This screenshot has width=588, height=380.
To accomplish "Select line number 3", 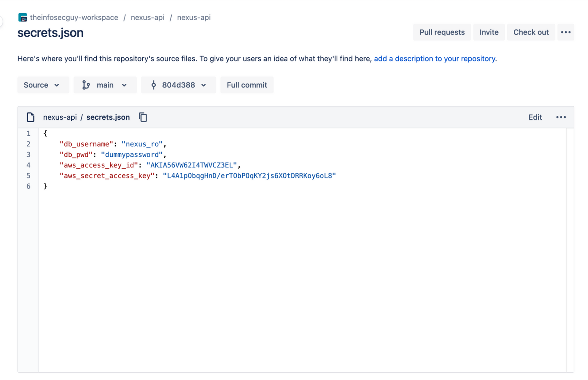I will coord(28,155).
